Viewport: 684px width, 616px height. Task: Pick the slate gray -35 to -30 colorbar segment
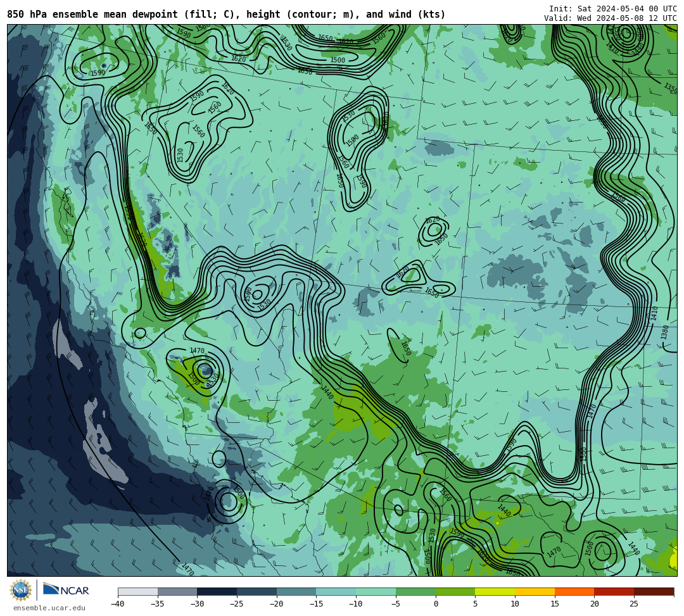pos(177,591)
